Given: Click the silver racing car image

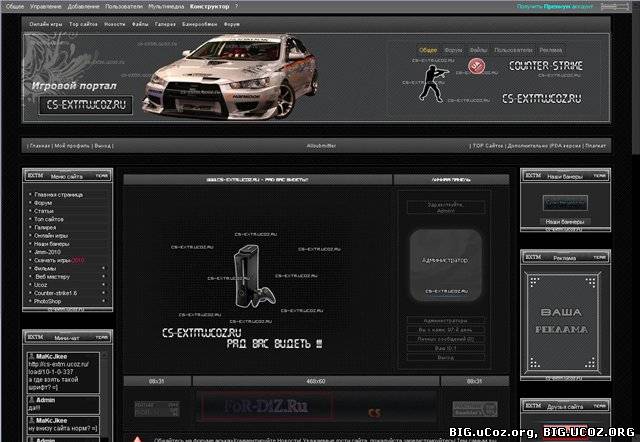Looking at the screenshot, I should [x=231, y=78].
